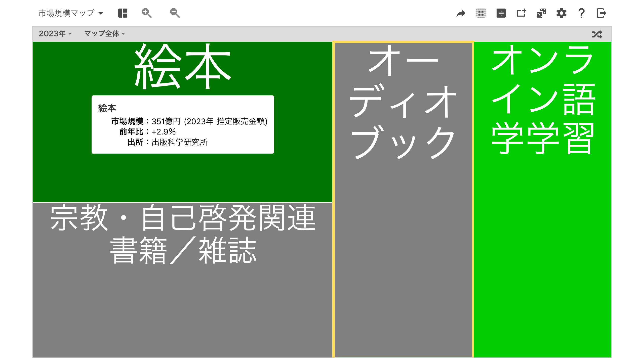Viewport: 644px width, 362px height.
Task: Click the +2.9% year-over-year value
Action: click(x=164, y=132)
